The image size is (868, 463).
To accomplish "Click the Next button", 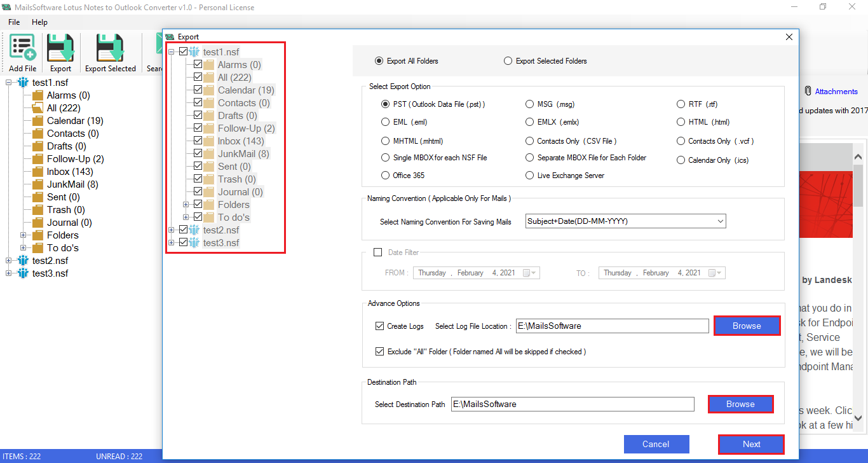I will point(751,444).
